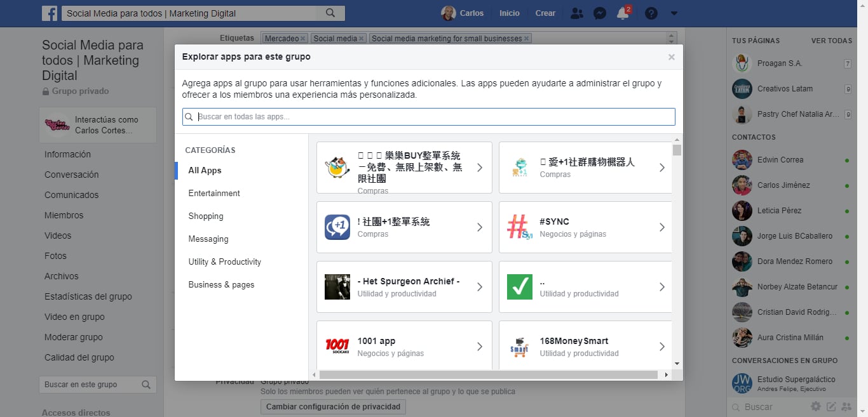The image size is (868, 417).
Task: Open Estudio Supergaláctico group conversation
Action: point(792,383)
